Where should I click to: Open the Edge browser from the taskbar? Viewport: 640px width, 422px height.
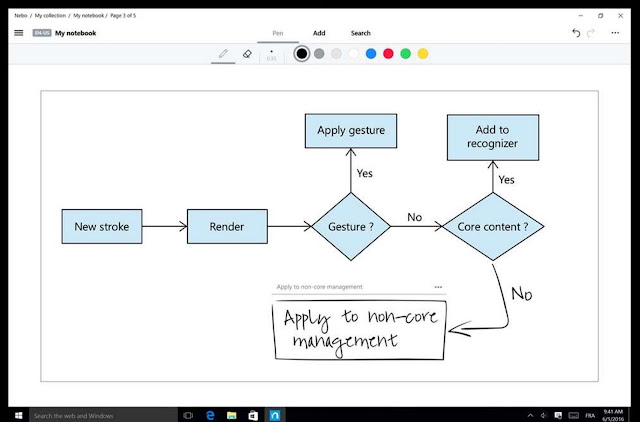(210, 415)
